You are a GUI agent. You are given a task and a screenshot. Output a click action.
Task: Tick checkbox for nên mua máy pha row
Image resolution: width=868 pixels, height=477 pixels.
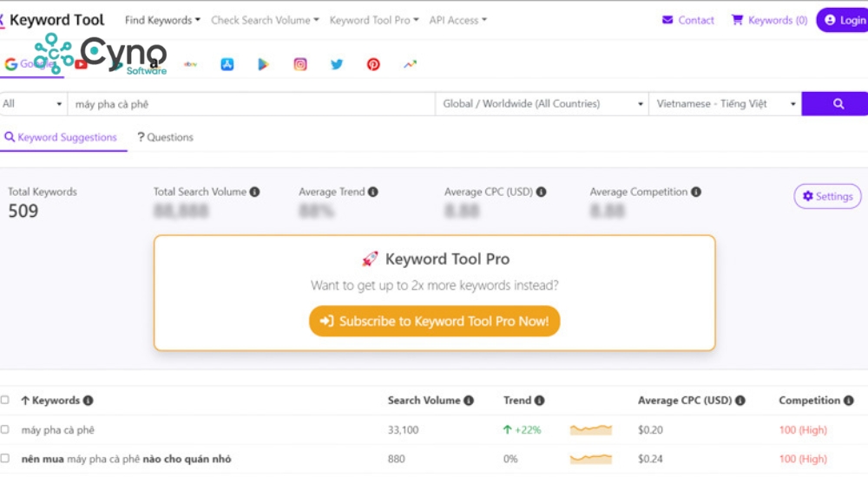pos(5,458)
